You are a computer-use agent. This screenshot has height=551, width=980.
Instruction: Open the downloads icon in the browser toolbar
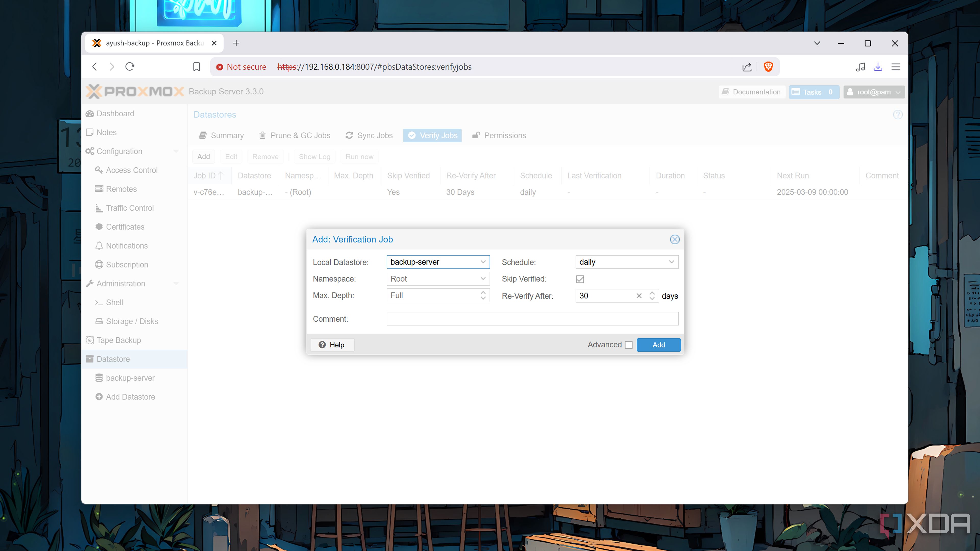[x=878, y=67]
